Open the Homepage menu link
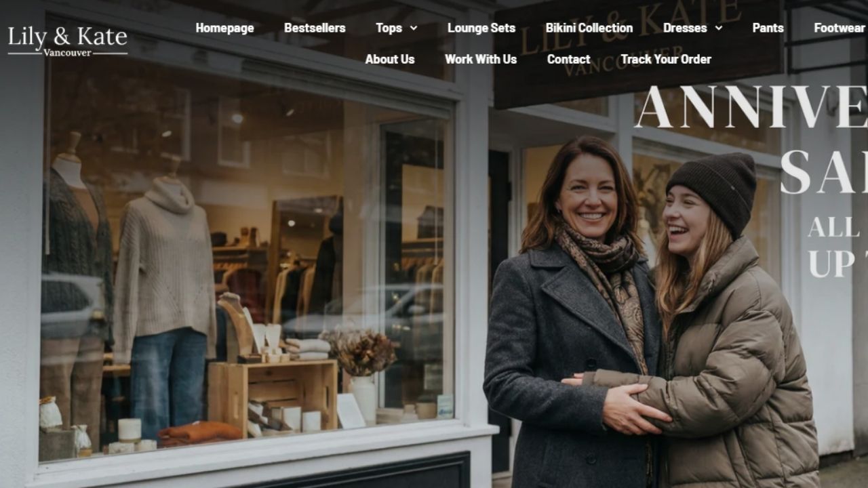 click(x=224, y=28)
